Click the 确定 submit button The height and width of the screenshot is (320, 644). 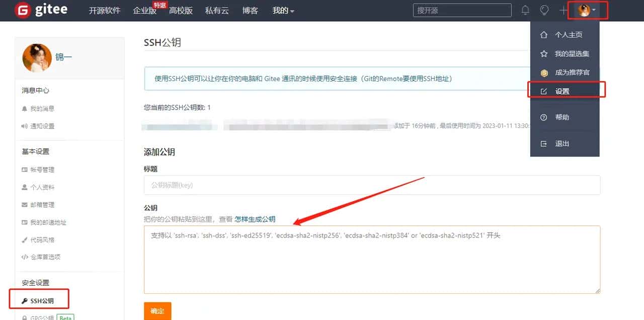[157, 311]
